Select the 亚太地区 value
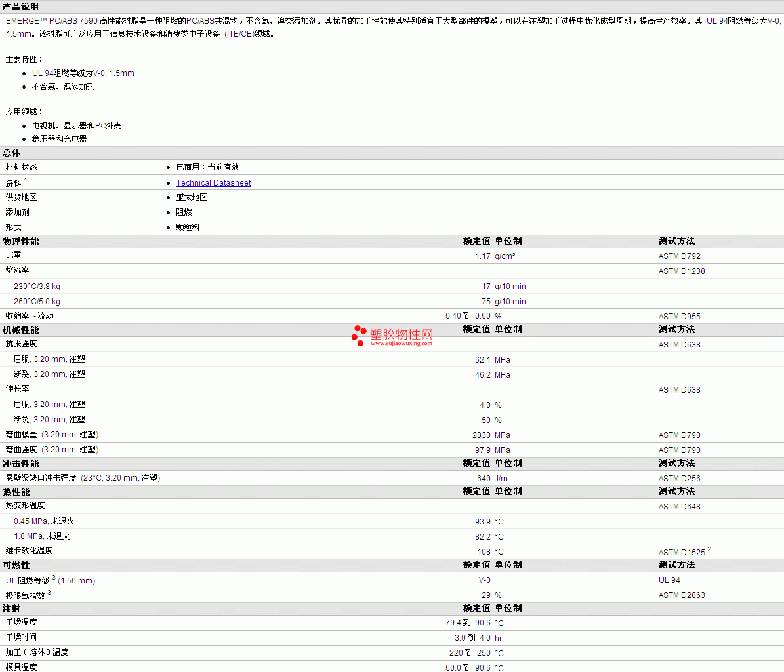The height and width of the screenshot is (672, 784). 192,197
